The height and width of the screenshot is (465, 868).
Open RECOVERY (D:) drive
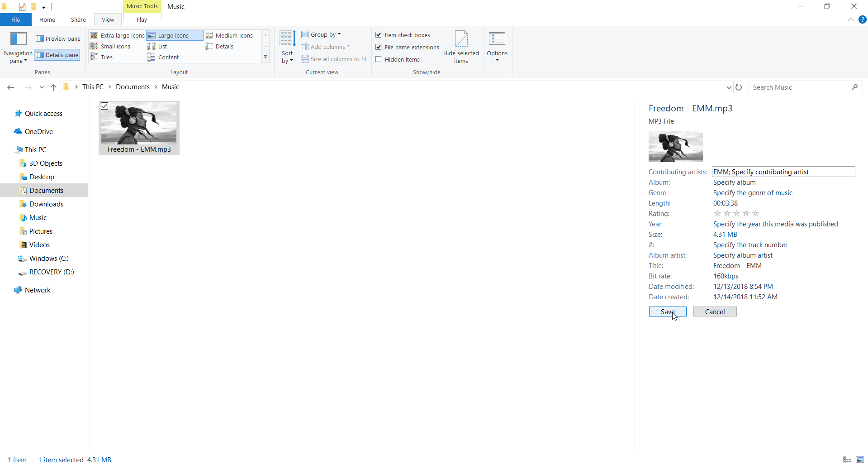(52, 272)
